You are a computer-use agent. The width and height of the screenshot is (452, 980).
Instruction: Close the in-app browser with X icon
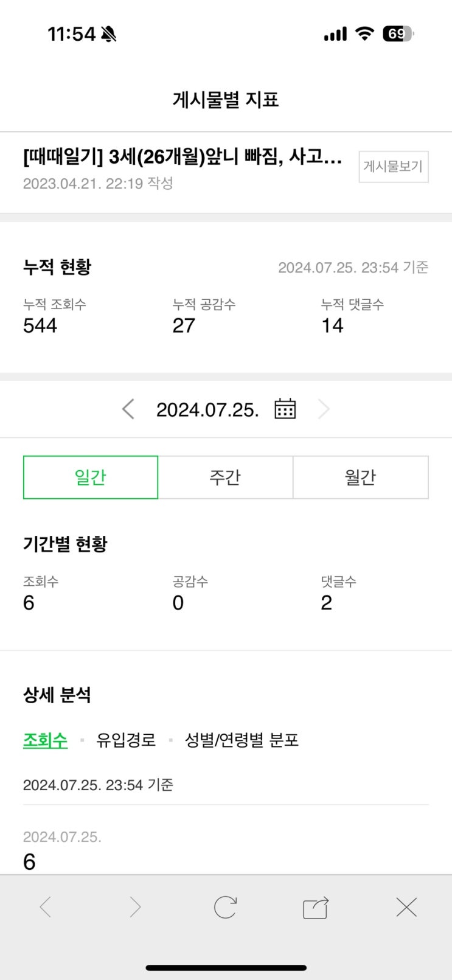(406, 908)
